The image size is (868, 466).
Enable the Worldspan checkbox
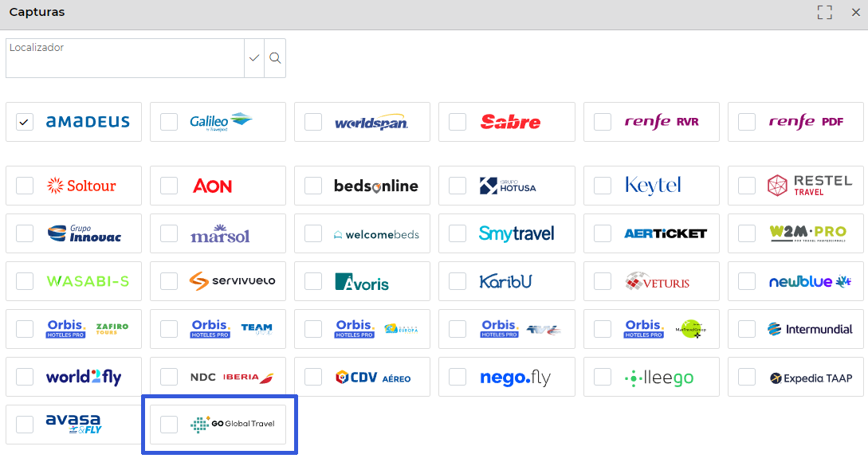point(313,122)
